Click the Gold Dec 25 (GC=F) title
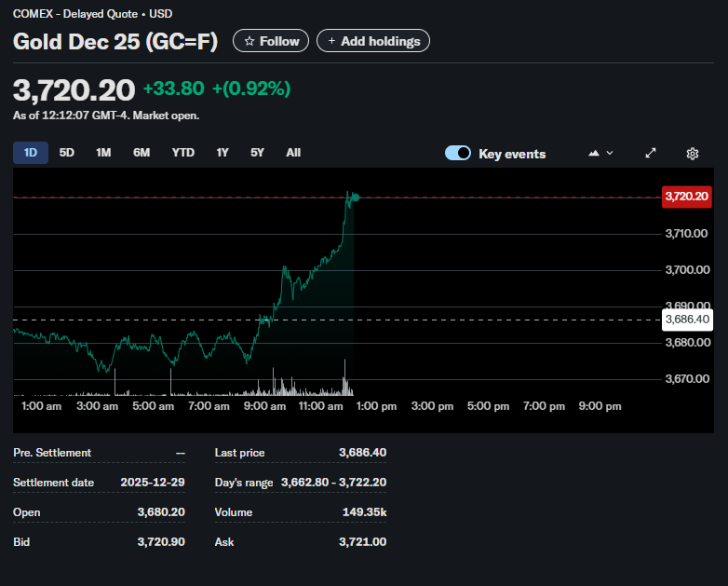The image size is (728, 586). 115,41
